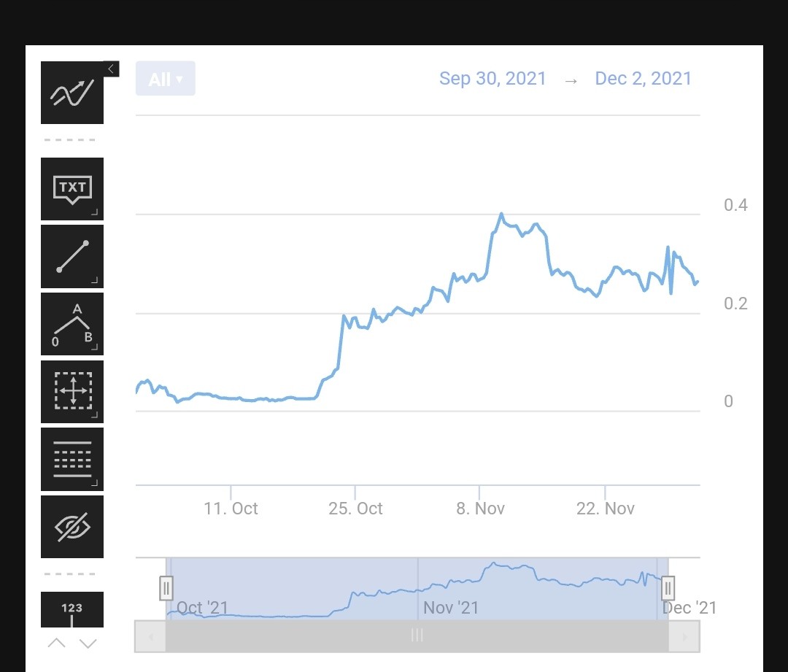Open the All range dropdown
This screenshot has height=672, width=788.
tap(166, 78)
